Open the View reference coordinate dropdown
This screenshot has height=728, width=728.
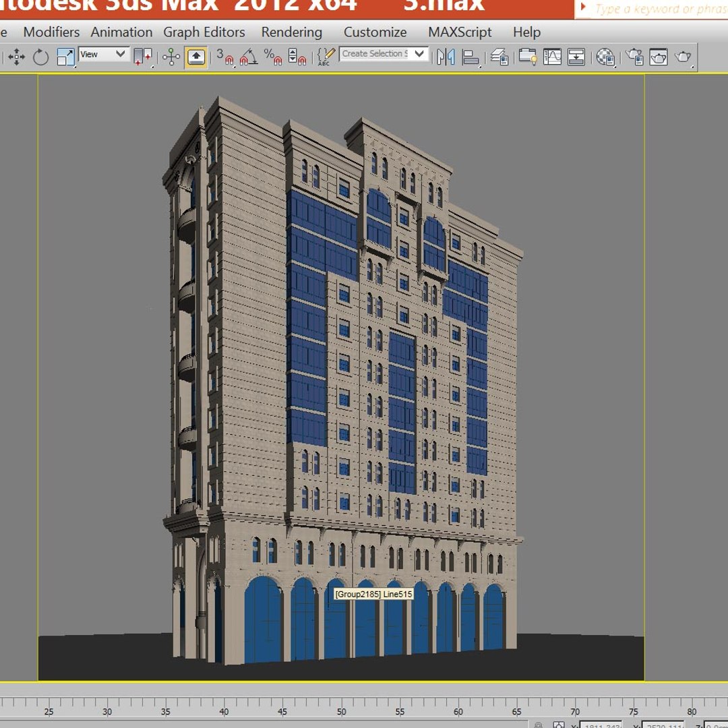[x=104, y=54]
